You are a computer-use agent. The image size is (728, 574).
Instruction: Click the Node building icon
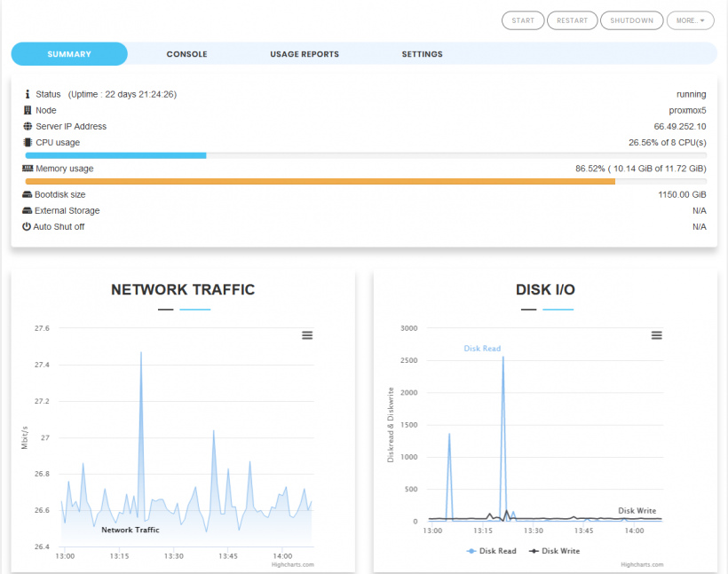click(28, 110)
